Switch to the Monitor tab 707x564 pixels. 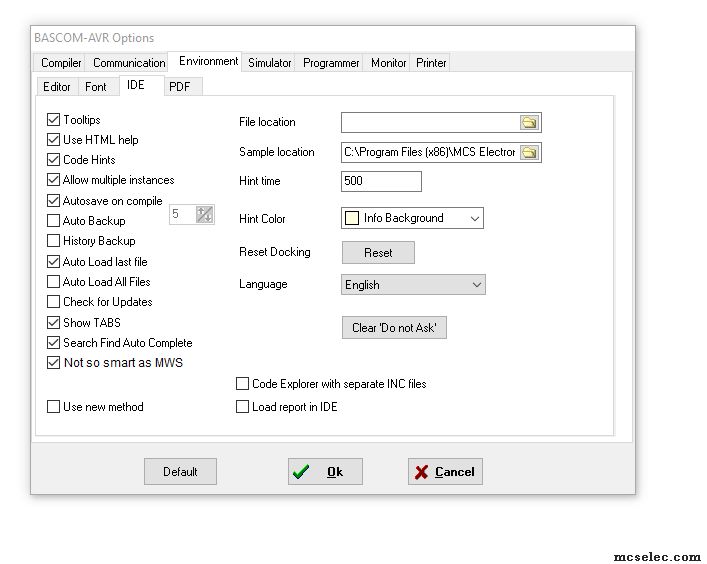click(x=388, y=63)
